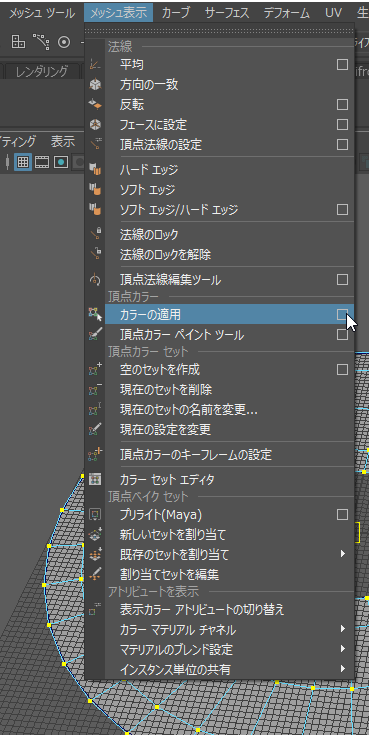This screenshot has width=369, height=735.
Task: Open options box for ソフト エッジ/ハード エッジ
Action: [342, 210]
